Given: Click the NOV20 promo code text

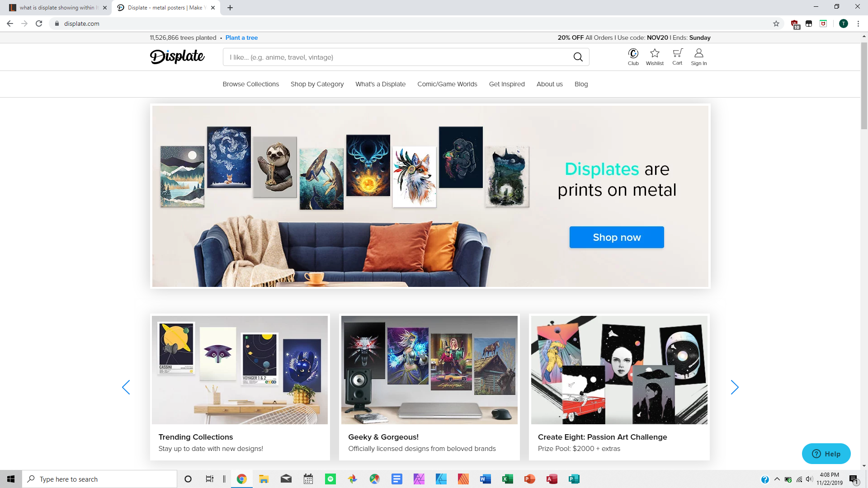Looking at the screenshot, I should pyautogui.click(x=657, y=38).
